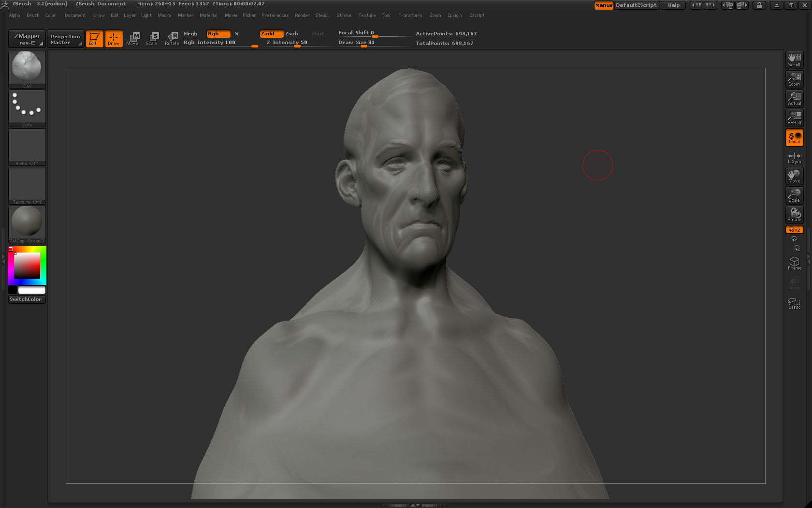This screenshot has width=812, height=508.
Task: Open the Zplugin menu
Action: tap(454, 15)
